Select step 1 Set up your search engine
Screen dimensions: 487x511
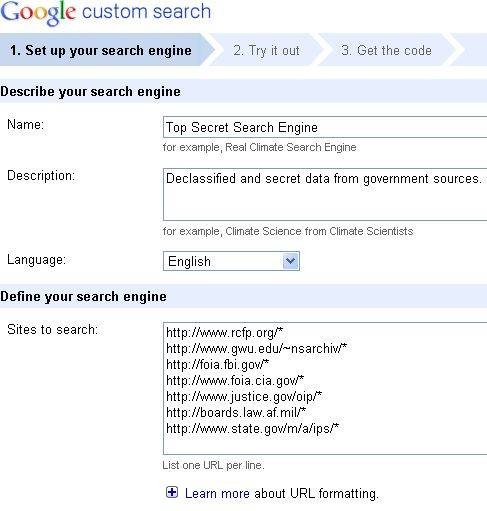pos(101,50)
